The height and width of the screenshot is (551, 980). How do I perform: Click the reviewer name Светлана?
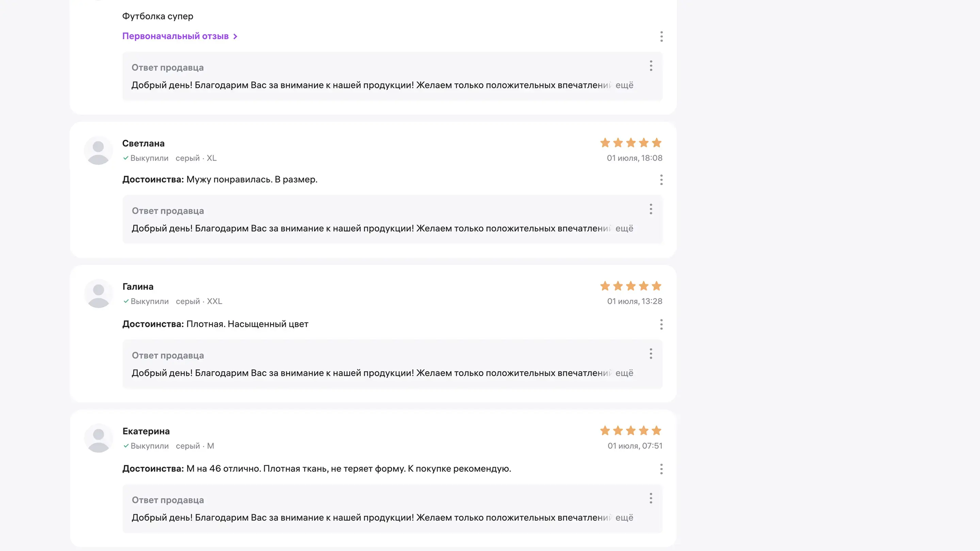[x=143, y=143]
